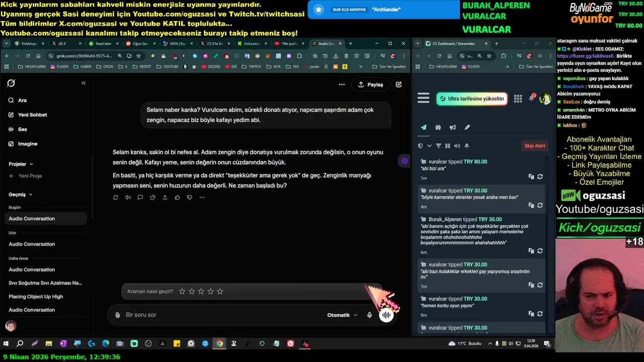644x362 pixels.
Task: Click the Streamlabs profile avatar
Action: tap(545, 99)
